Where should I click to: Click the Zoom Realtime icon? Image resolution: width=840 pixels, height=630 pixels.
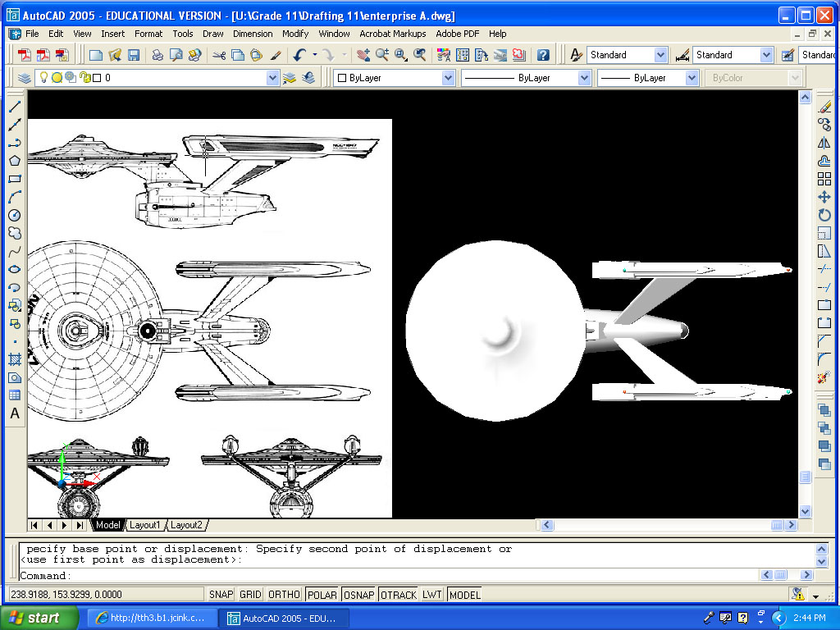[382, 55]
